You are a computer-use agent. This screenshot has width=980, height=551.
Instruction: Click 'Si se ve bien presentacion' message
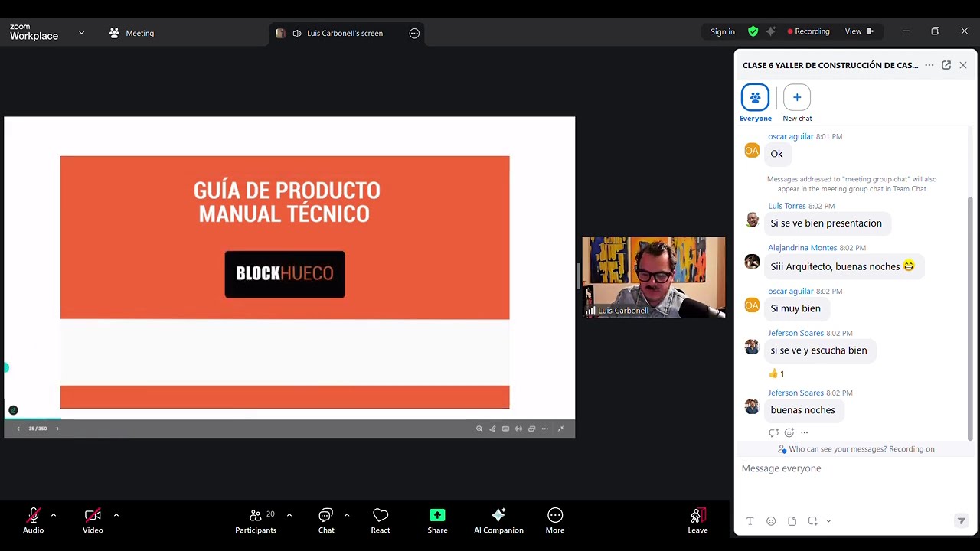826,223
